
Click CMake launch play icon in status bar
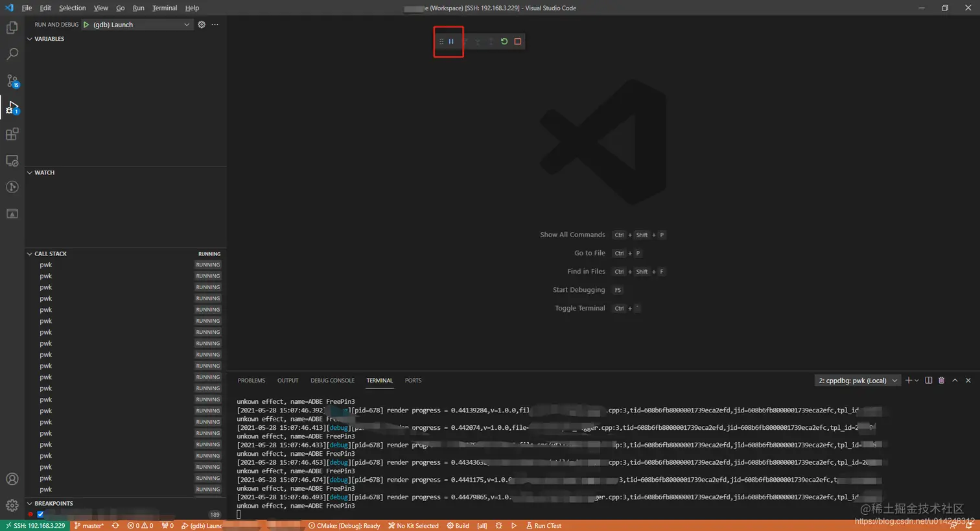[514, 526]
